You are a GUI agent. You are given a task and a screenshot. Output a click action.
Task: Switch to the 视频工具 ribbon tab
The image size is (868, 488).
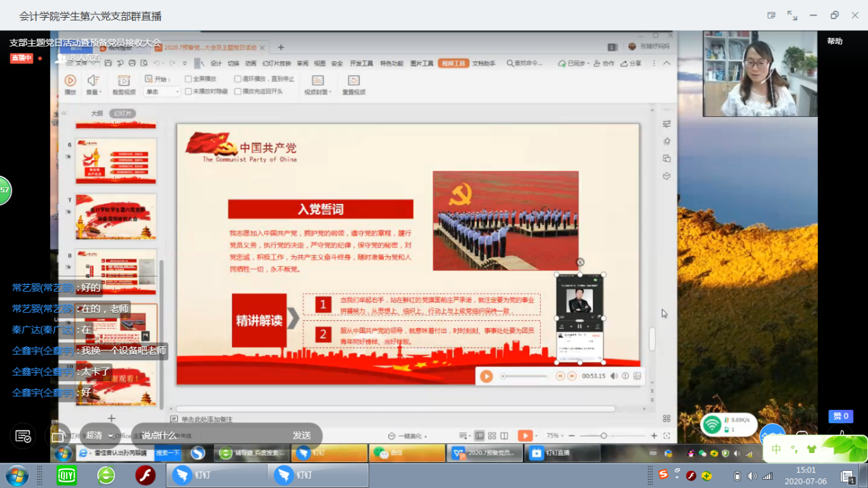[x=452, y=64]
